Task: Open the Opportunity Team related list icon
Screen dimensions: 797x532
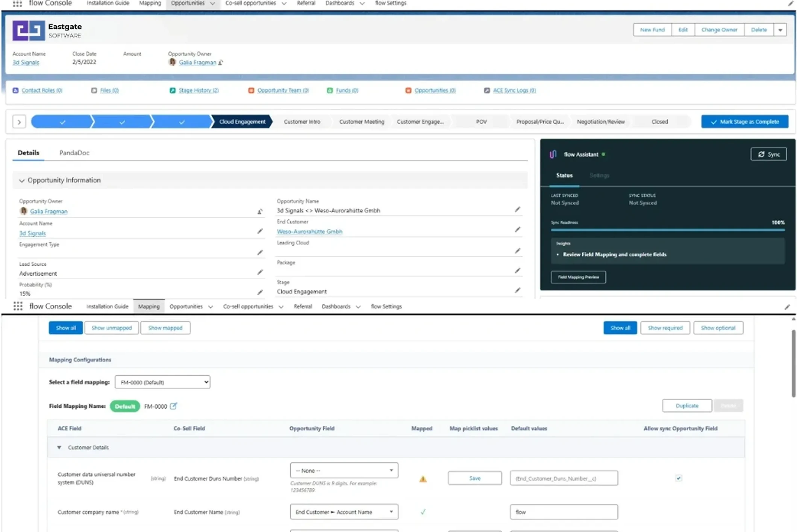Action: [251, 91]
